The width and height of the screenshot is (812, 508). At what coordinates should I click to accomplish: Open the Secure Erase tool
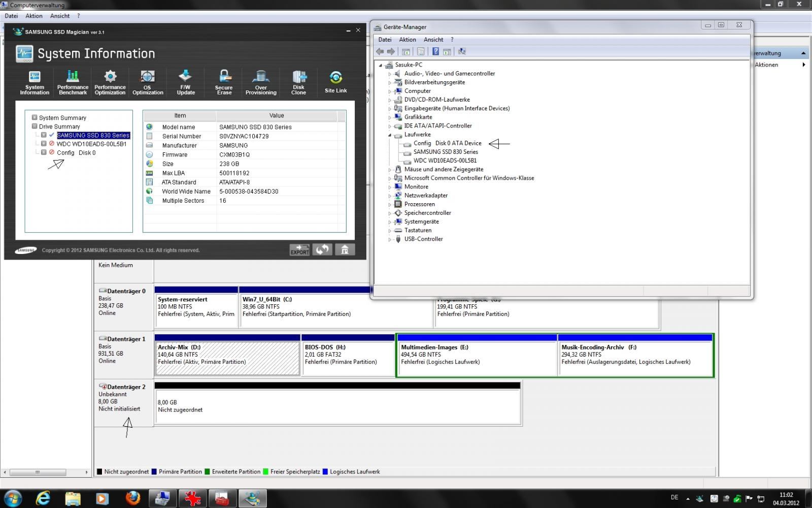coord(224,82)
